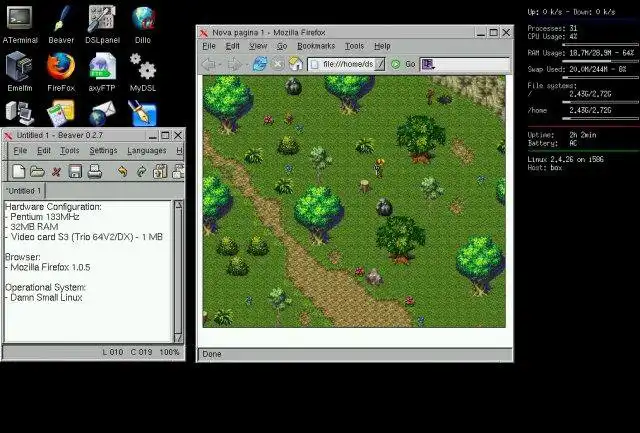Click the 'Pentium 133MHz' line in Beaver

(x=42, y=217)
